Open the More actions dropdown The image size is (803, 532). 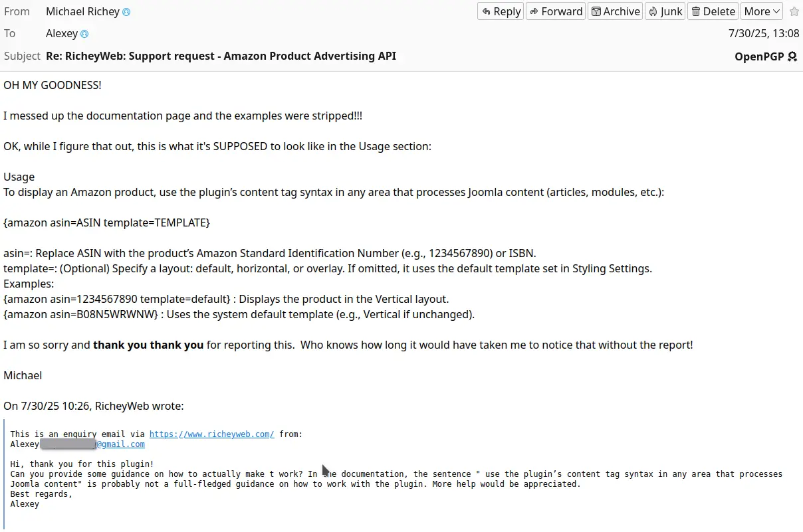click(x=762, y=11)
